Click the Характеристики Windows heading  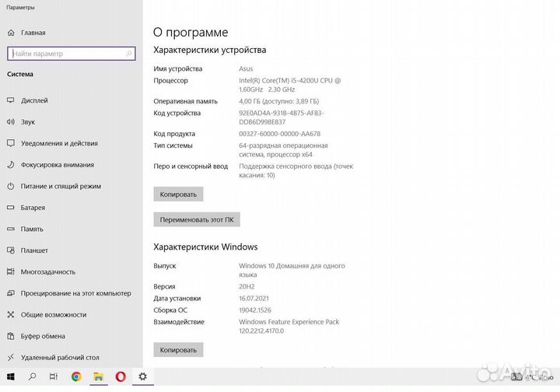click(205, 247)
